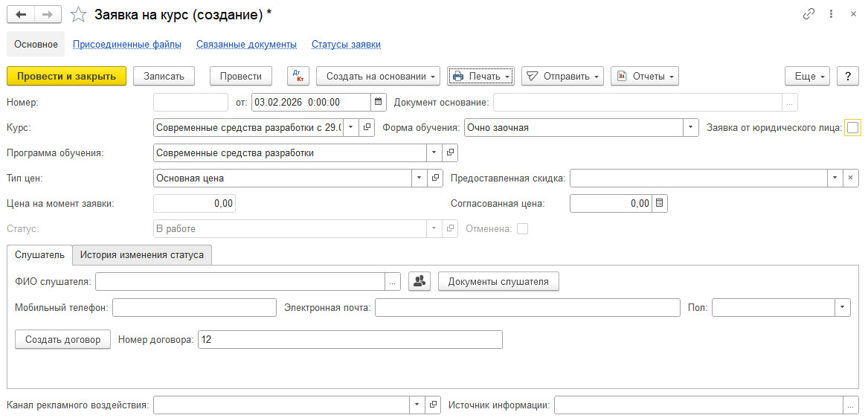868x418 pixels.
Task: Expand the Форма обучения dropdown
Action: click(x=692, y=127)
